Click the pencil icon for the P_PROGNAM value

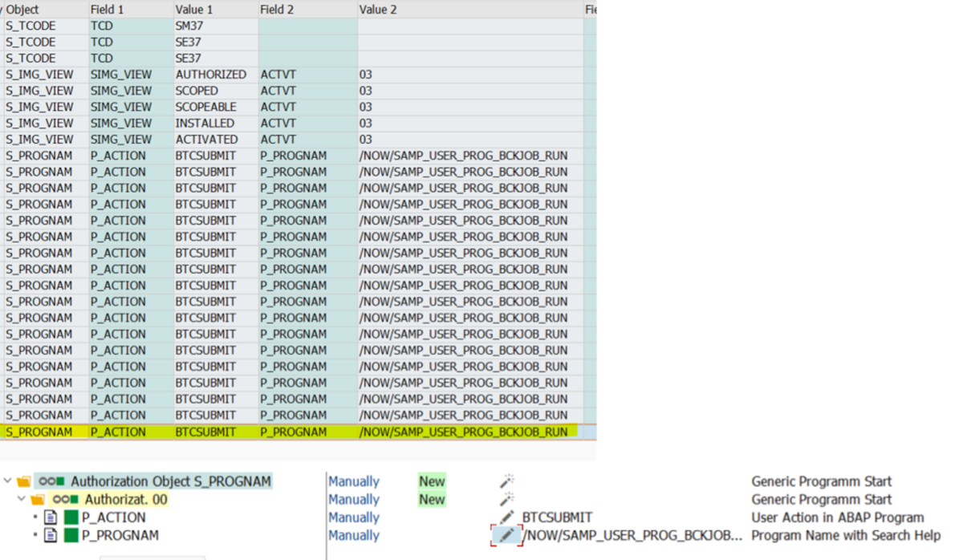pos(506,535)
